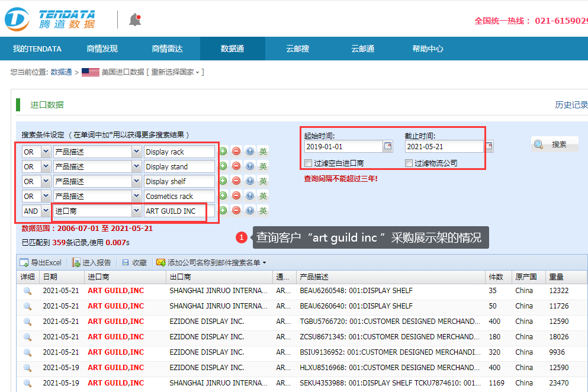The width and height of the screenshot is (588, 392).
Task: Open help for the Display rack condition
Action: (250, 152)
